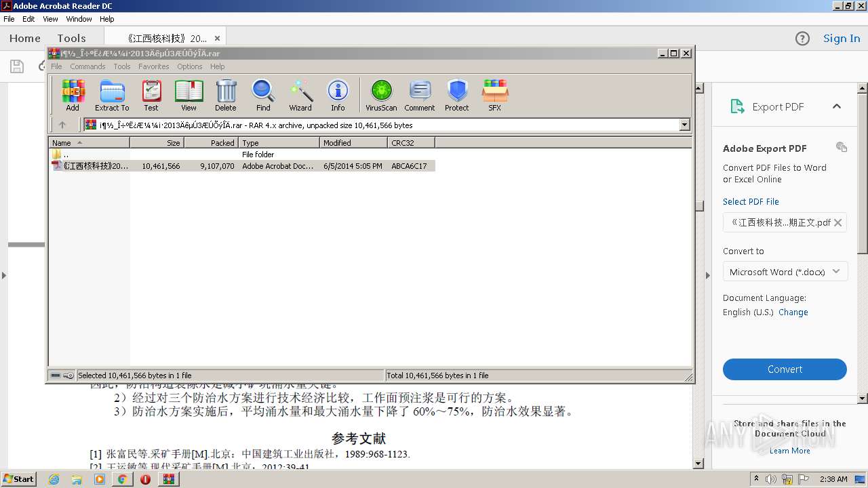Open Internet Explorer from taskbar
Screen dimensions: 868x488
point(54,479)
